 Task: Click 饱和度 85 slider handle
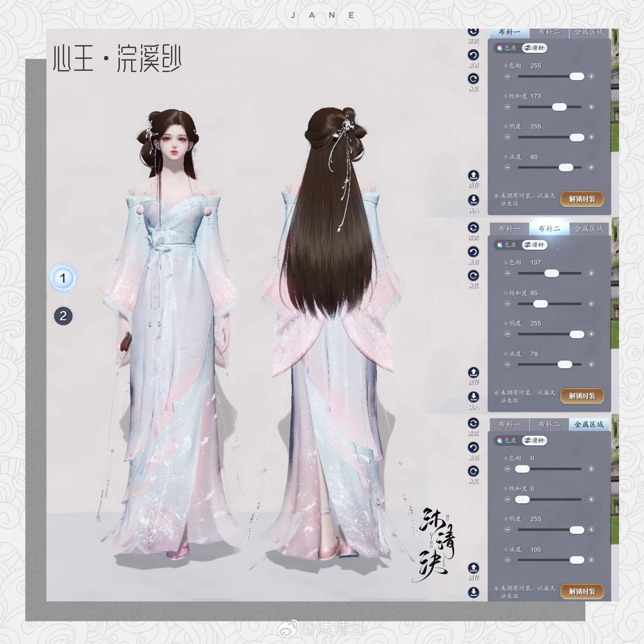[540, 304]
